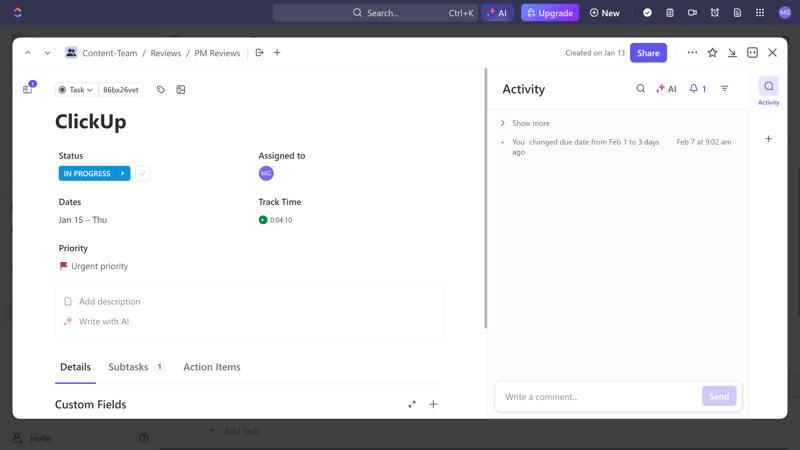
Task: Change the Urgent priority flag
Action: click(94, 266)
